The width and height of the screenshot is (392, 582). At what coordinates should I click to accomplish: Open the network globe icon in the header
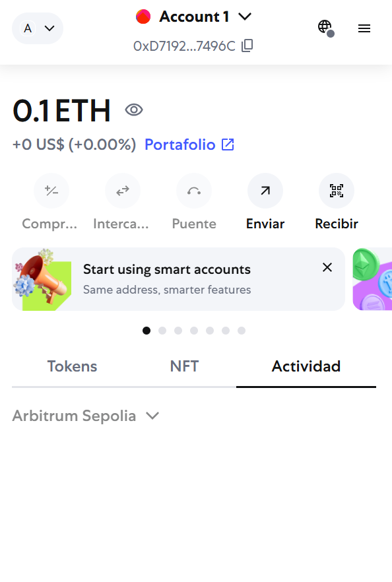pyautogui.click(x=325, y=27)
